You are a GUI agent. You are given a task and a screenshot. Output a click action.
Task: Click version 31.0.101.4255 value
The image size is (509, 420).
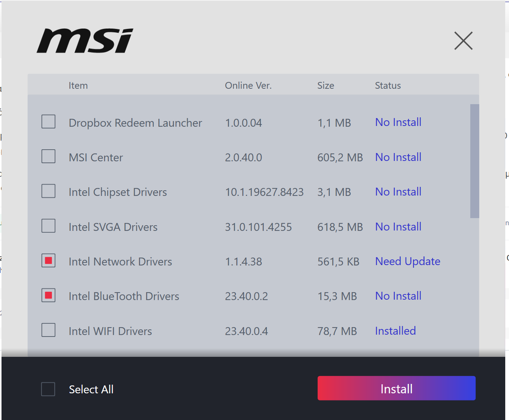tap(258, 227)
